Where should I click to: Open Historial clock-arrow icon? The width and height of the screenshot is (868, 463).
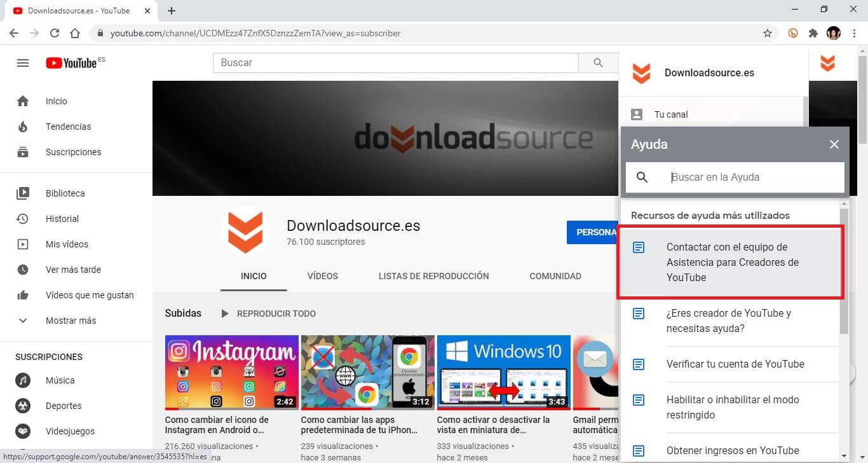click(23, 219)
